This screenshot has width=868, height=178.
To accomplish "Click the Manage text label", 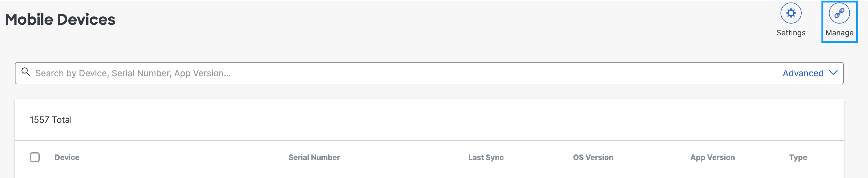I will tap(839, 33).
